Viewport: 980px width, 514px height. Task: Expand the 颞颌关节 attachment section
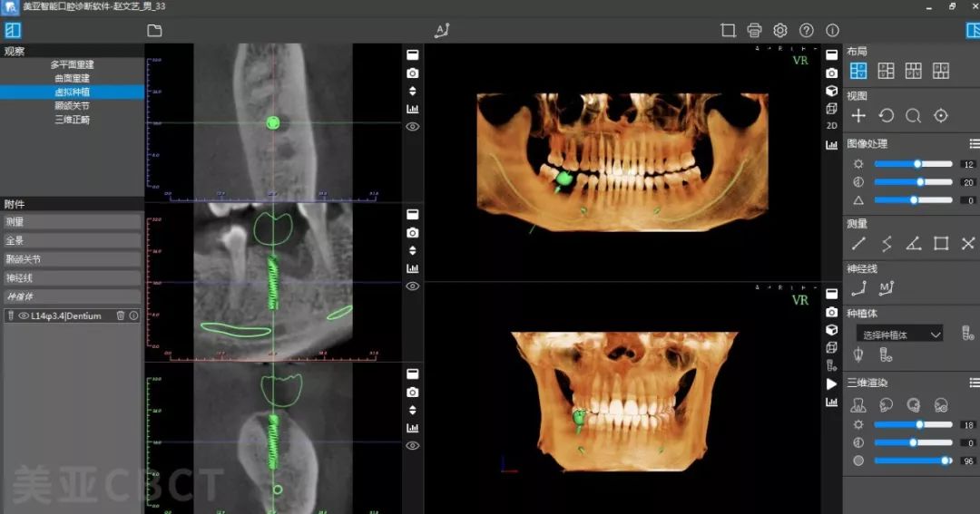(x=72, y=259)
